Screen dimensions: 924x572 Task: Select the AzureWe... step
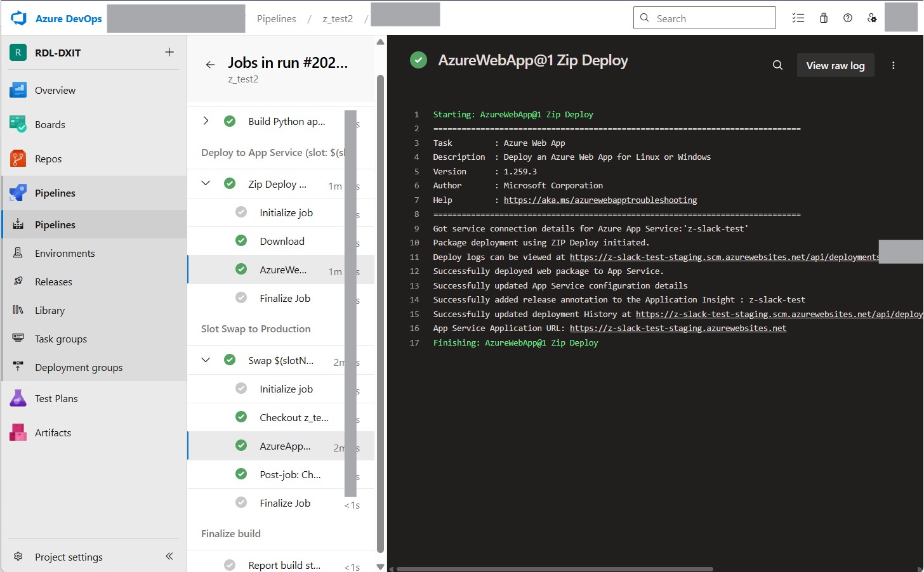coord(280,270)
